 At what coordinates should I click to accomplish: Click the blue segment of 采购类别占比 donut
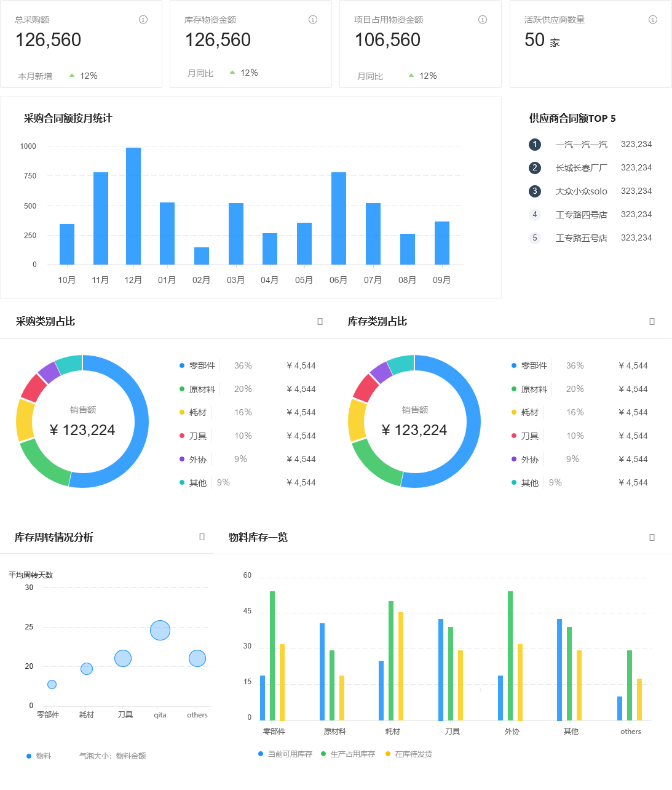pyautogui.click(x=141, y=421)
